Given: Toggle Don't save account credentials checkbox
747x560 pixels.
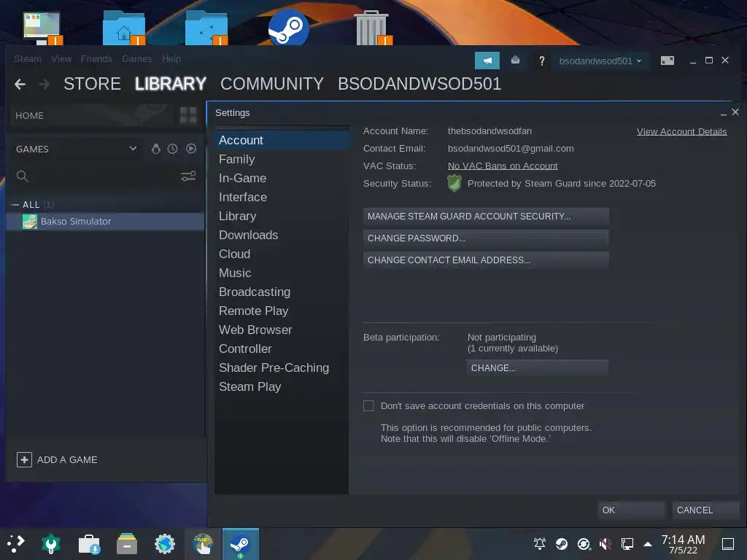Looking at the screenshot, I should point(368,405).
